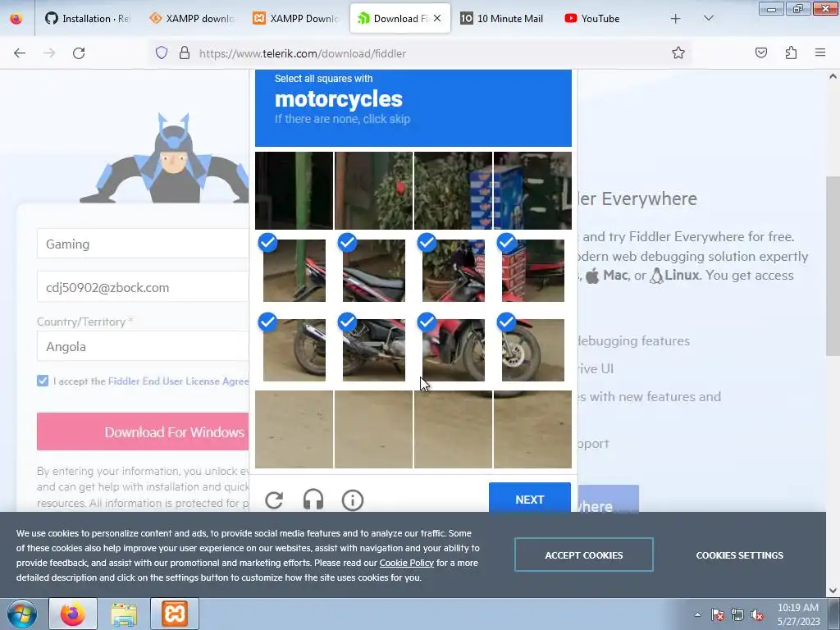
Task: Select the top-row tile with bush and blue boxes
Action: 453,190
